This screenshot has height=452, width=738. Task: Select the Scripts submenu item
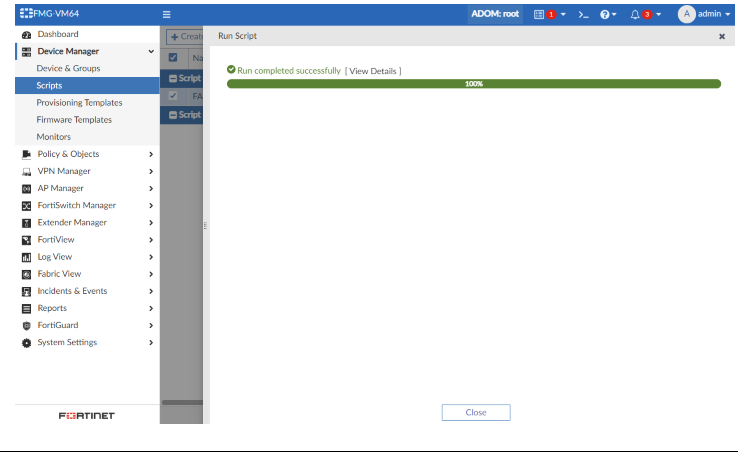88,86
